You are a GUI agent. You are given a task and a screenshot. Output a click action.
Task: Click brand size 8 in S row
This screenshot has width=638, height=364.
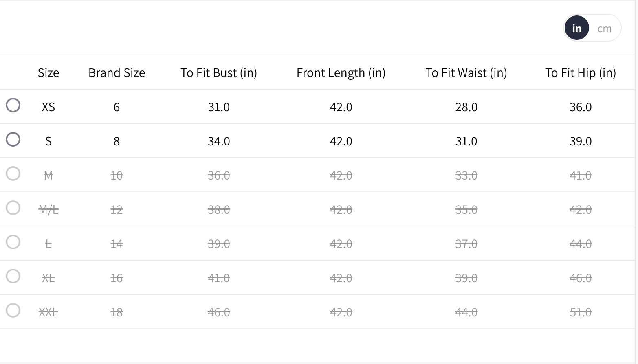117,141
